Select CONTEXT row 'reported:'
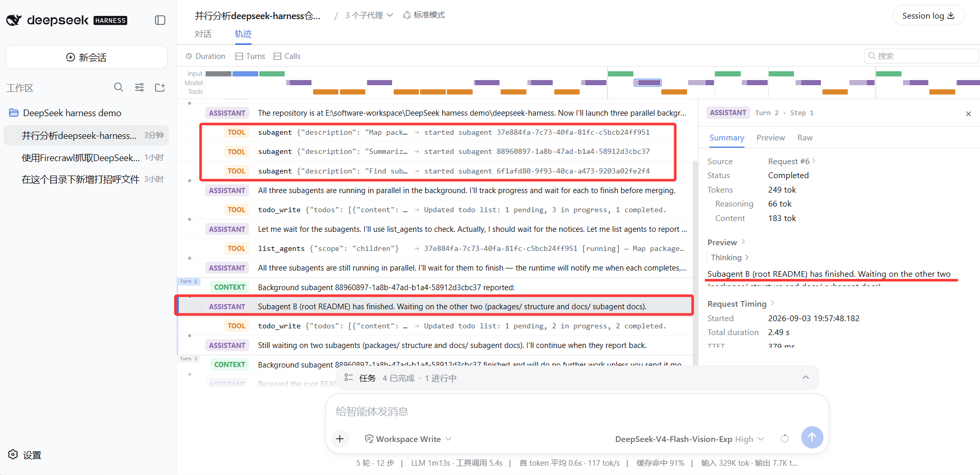This screenshot has width=980, height=475. click(434, 287)
